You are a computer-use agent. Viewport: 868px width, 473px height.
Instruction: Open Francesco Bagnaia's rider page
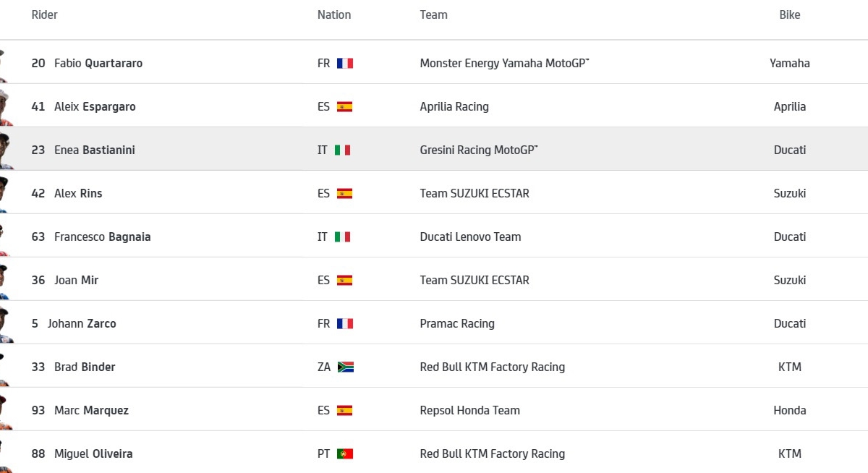click(102, 237)
